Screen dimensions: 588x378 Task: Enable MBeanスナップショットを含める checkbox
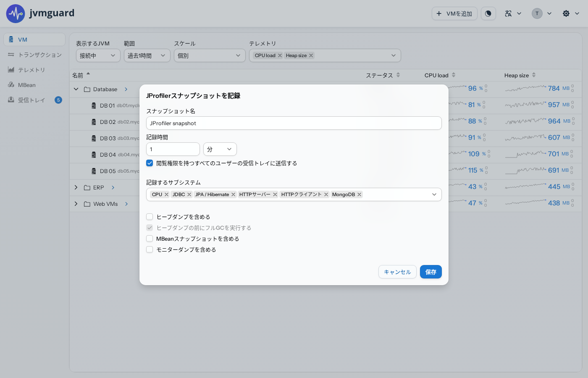(150, 239)
